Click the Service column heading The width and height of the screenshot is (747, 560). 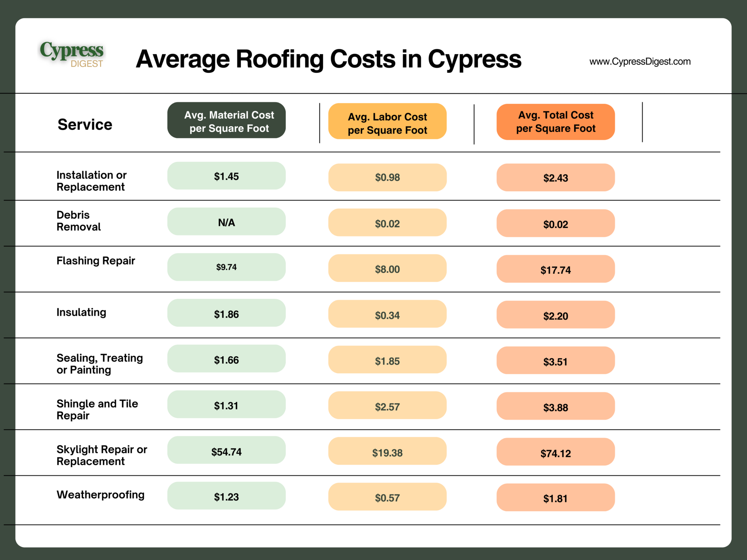click(85, 125)
